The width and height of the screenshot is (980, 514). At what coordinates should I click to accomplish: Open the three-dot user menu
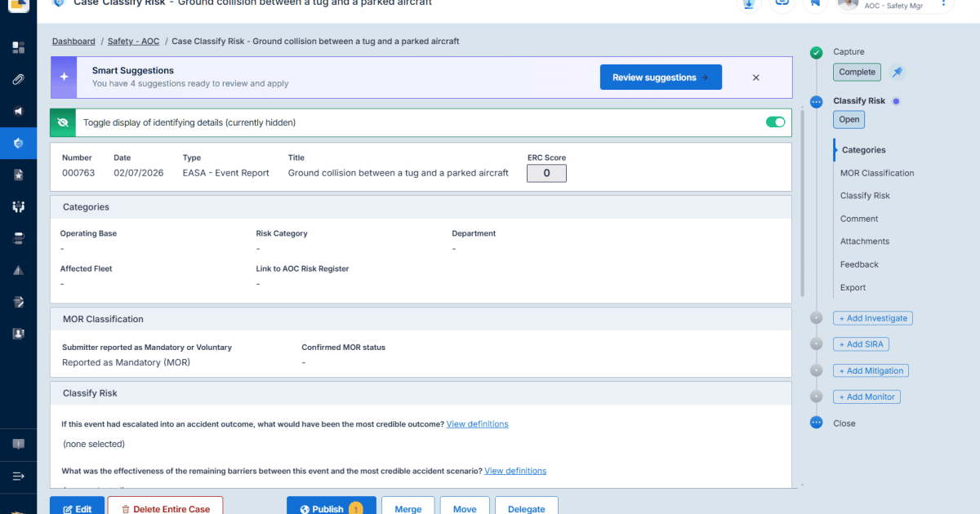point(943,3)
